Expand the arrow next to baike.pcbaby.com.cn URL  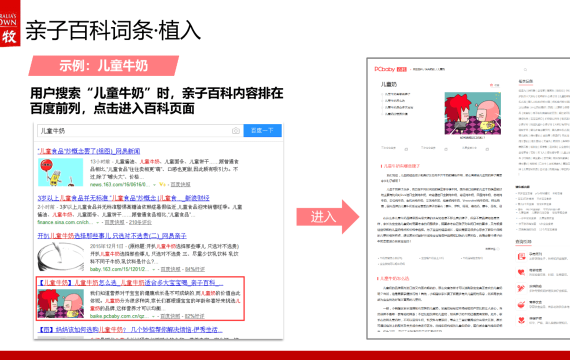click(154, 316)
